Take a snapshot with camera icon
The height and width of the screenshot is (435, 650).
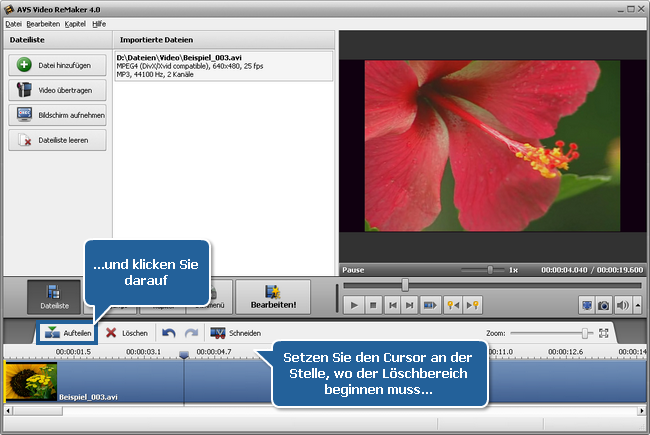click(x=603, y=305)
